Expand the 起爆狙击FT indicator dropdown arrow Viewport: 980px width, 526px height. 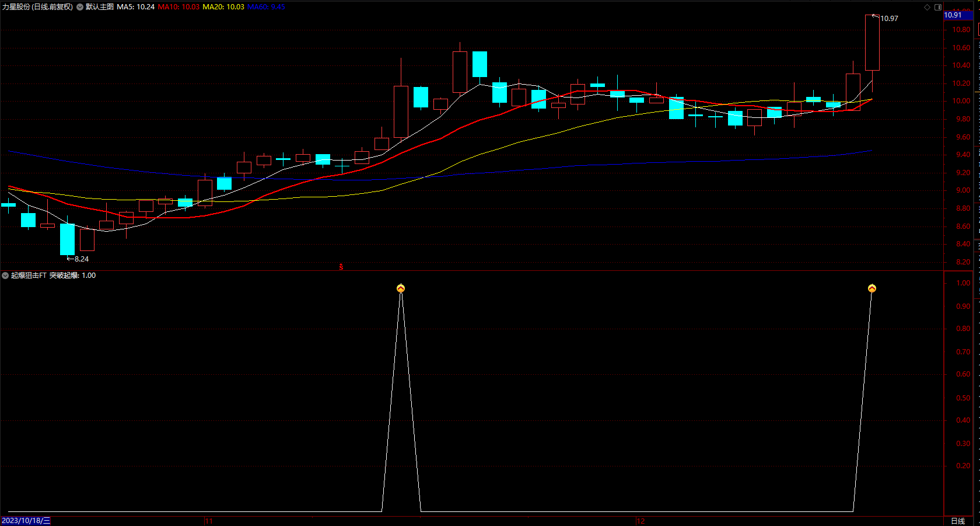pyautogui.click(x=5, y=276)
